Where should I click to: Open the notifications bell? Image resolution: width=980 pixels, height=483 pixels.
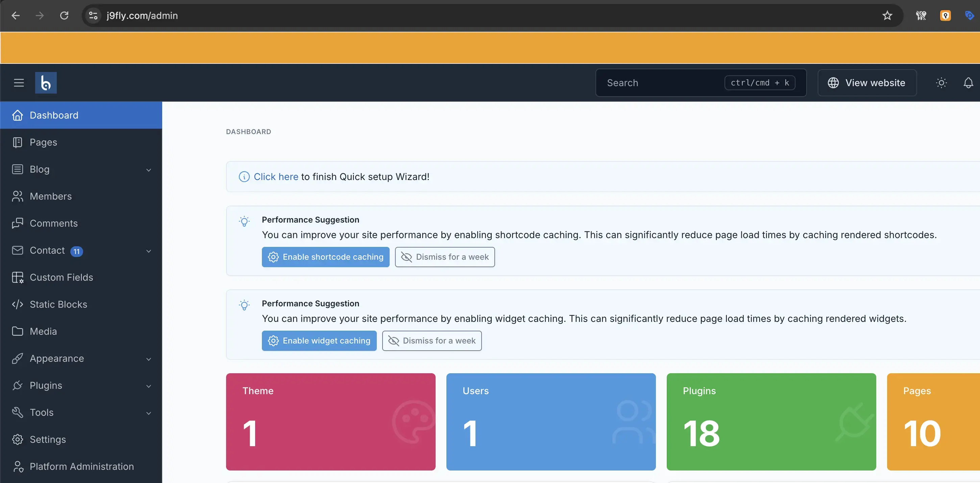[968, 82]
